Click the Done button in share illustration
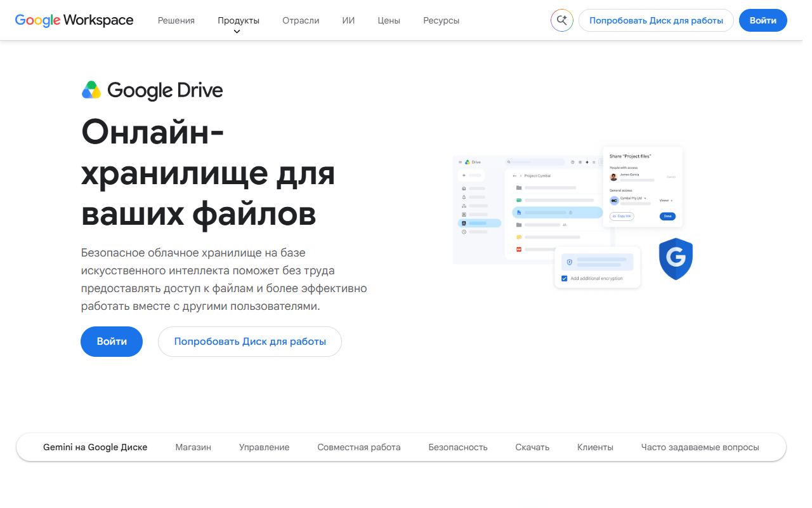Viewport: 812px width, 508px height. (x=667, y=216)
